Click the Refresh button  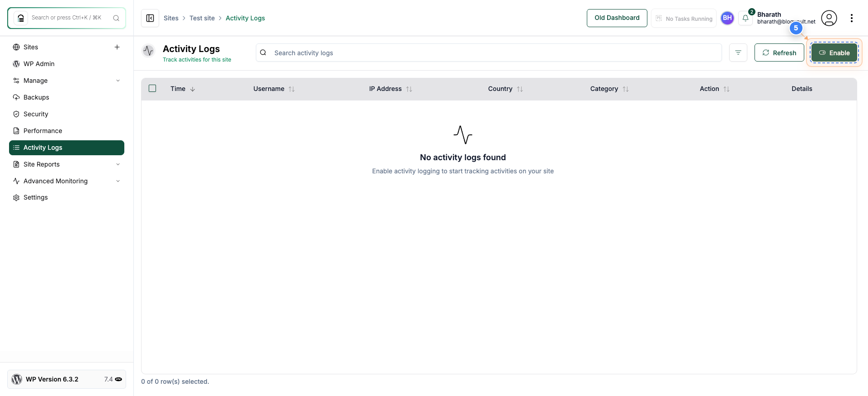pyautogui.click(x=779, y=53)
